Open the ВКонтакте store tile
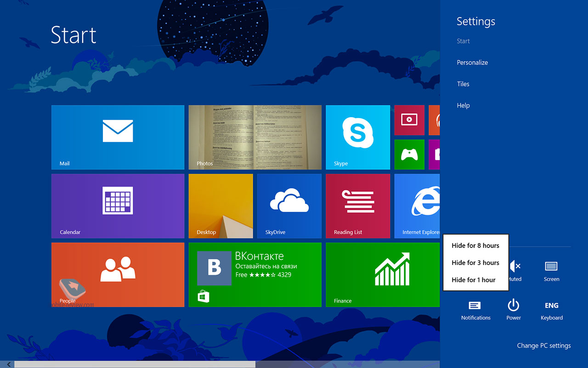588x368 pixels. click(x=255, y=275)
